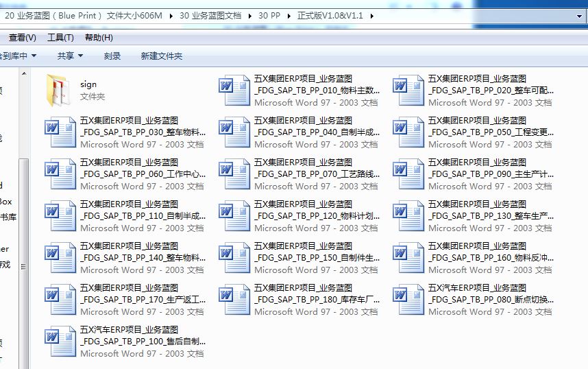This screenshot has width=588, height=369.
Task: Select PP_140 整车物料 Word document icon
Action: (x=60, y=257)
